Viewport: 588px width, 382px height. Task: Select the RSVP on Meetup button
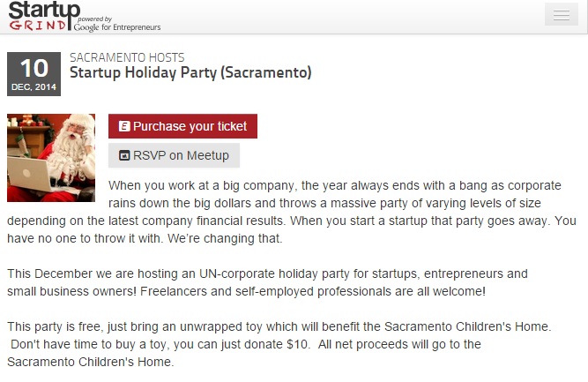tap(174, 155)
